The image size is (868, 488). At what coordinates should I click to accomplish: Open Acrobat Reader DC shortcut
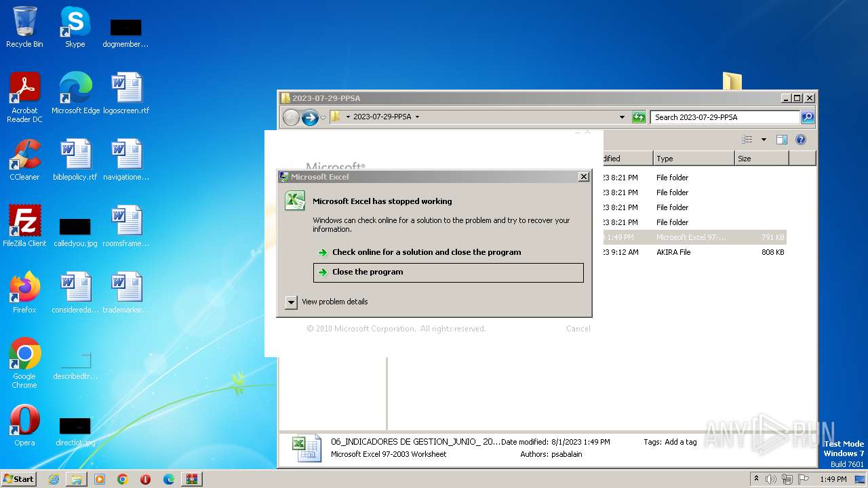coord(24,98)
